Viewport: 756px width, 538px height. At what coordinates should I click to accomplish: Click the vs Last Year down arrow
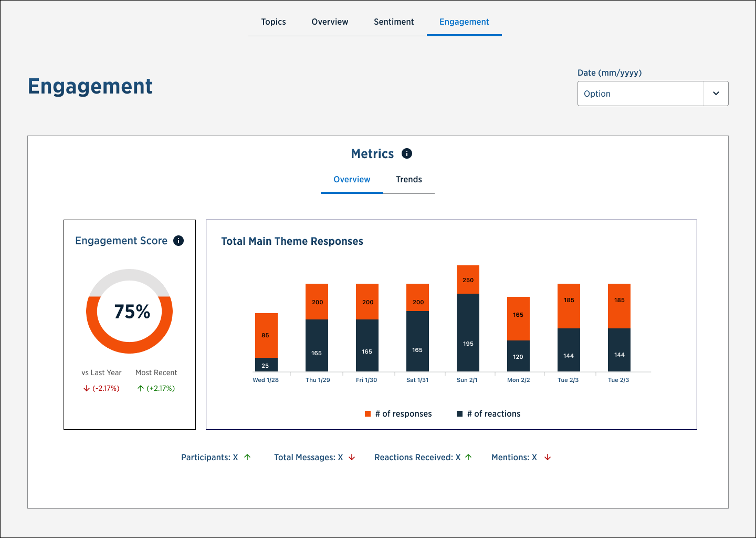[x=87, y=389]
